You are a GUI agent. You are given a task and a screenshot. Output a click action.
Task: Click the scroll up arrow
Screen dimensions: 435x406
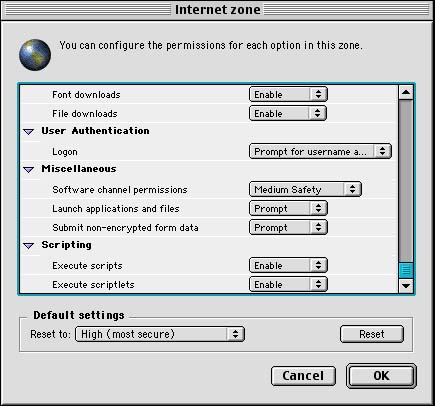pos(406,92)
